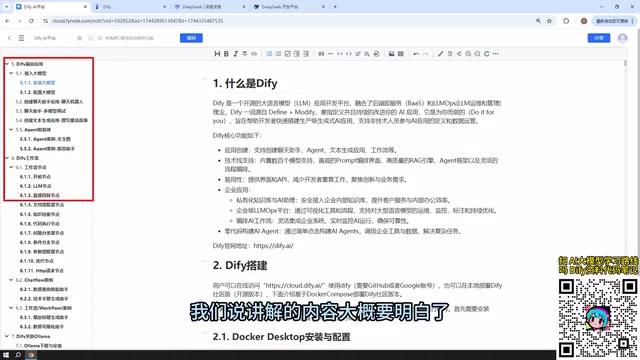Zoom out using the magnifier-minus toolbar icon
640x360 pixels.
[477, 54]
